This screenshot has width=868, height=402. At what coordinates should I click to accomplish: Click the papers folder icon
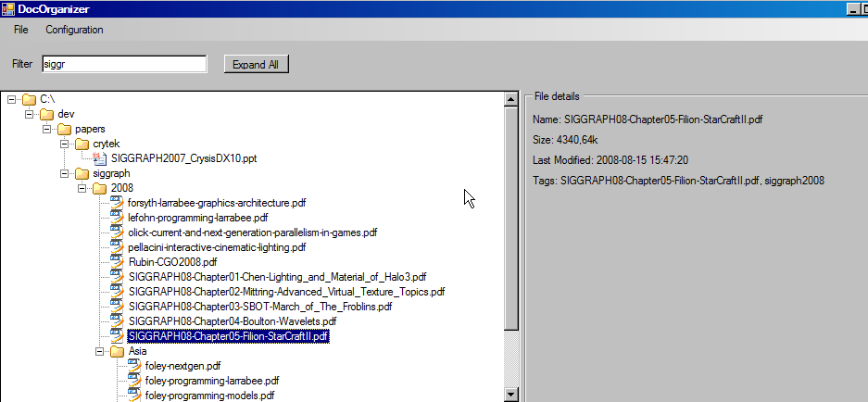click(x=65, y=129)
